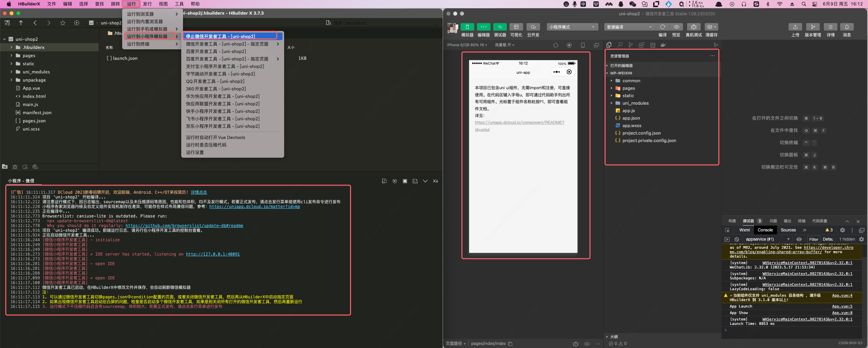This screenshot has width=868, height=348.
Task: Switch to the 终端 terminal tab
Action: [801, 221]
